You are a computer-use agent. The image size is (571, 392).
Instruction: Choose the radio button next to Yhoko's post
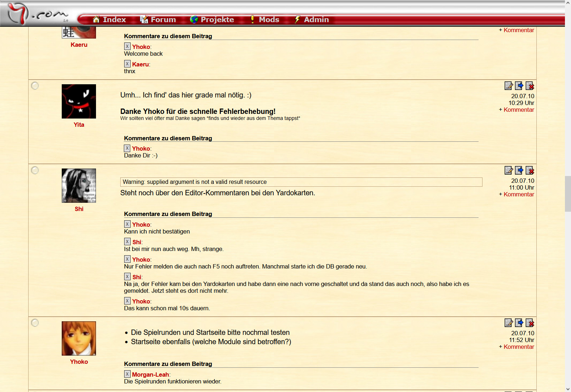[x=35, y=323]
